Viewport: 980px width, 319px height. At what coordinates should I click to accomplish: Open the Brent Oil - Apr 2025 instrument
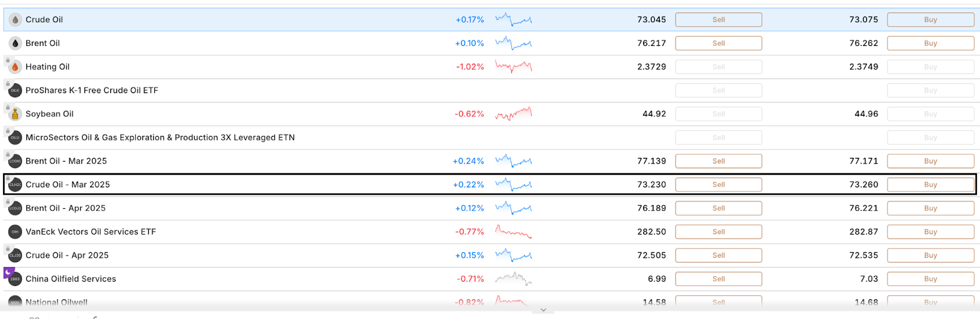[66, 208]
